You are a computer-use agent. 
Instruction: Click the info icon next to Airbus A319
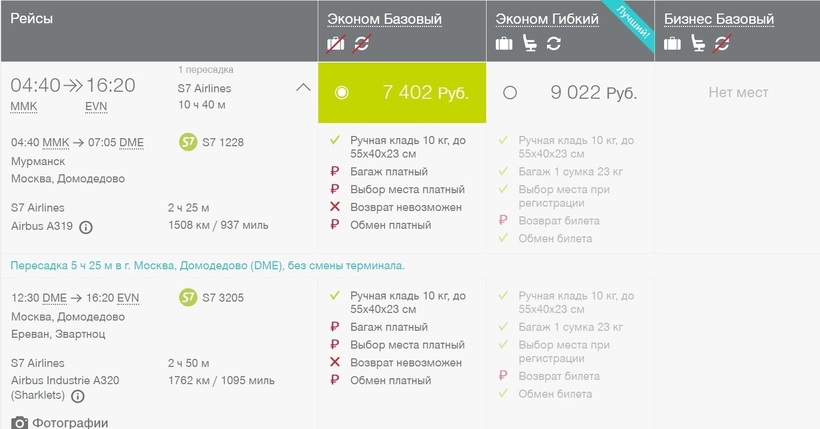pos(86,226)
